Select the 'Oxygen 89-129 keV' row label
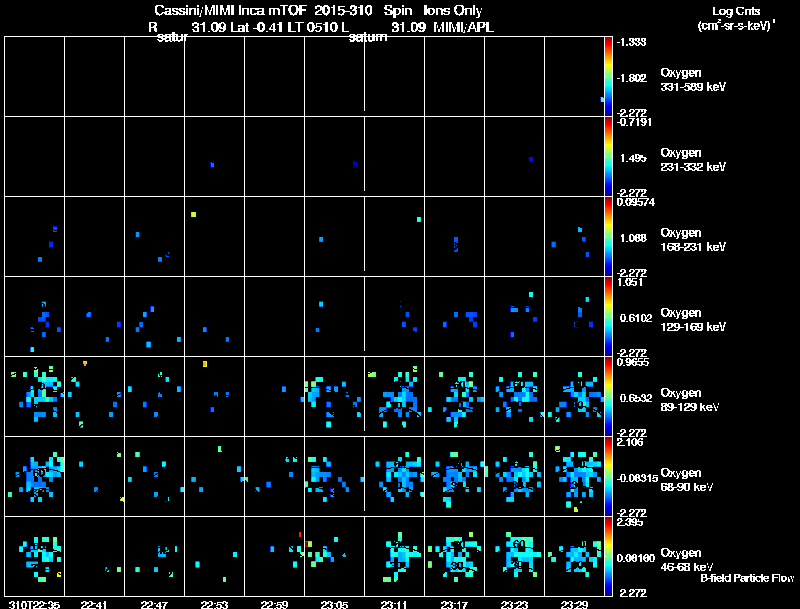 coord(690,400)
